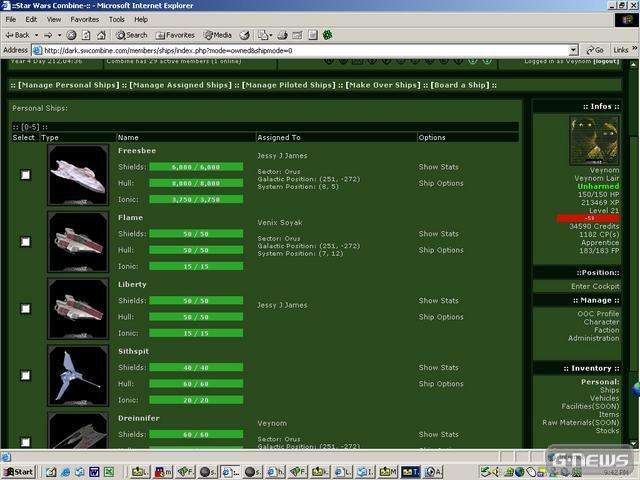The height and width of the screenshot is (480, 640).
Task: Open Ship Options for Sithspit
Action: [441, 384]
